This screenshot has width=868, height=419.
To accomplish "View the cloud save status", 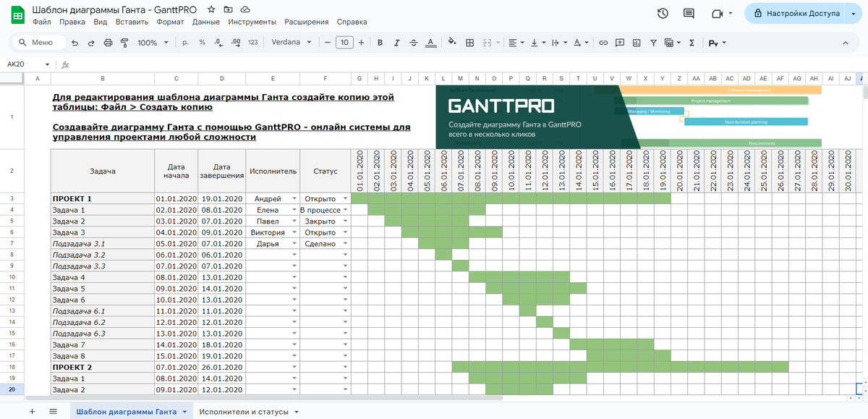I will click(245, 9).
